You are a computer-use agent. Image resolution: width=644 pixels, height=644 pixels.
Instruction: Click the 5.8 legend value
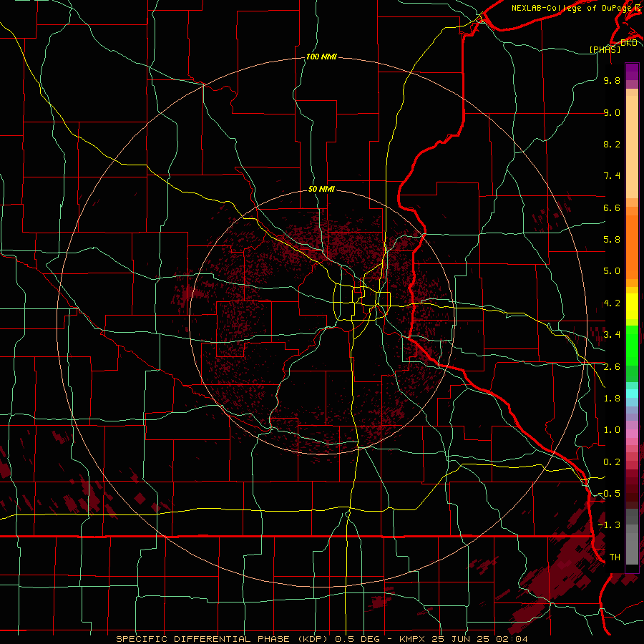point(612,240)
